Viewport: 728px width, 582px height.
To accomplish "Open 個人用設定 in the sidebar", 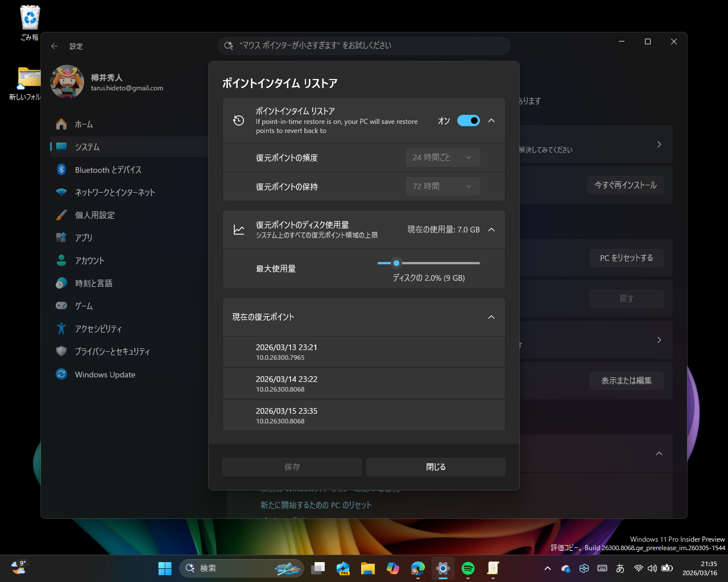I will [129, 215].
